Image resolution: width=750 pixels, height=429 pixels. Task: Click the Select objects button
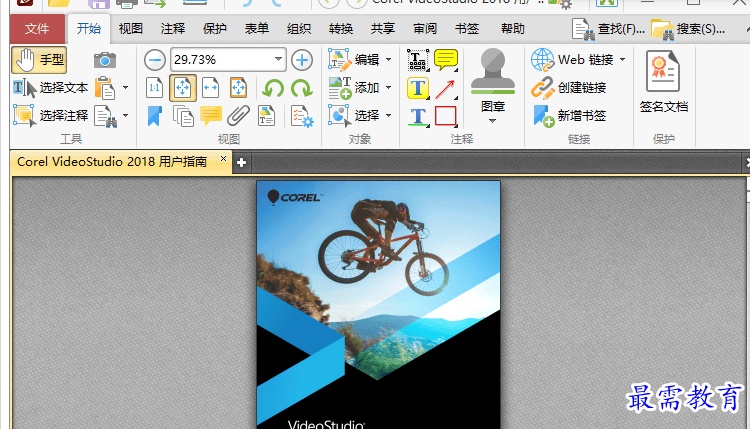354,115
